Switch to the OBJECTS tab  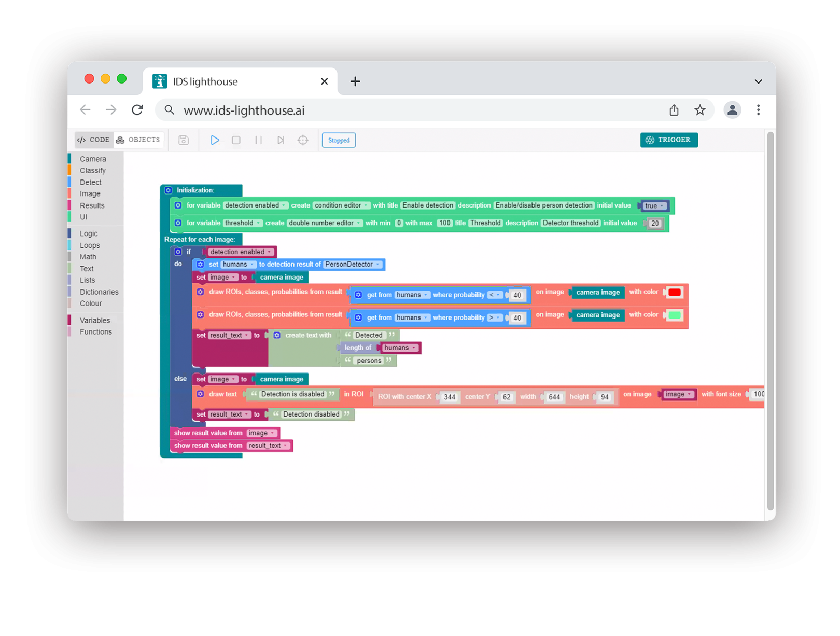tap(138, 140)
